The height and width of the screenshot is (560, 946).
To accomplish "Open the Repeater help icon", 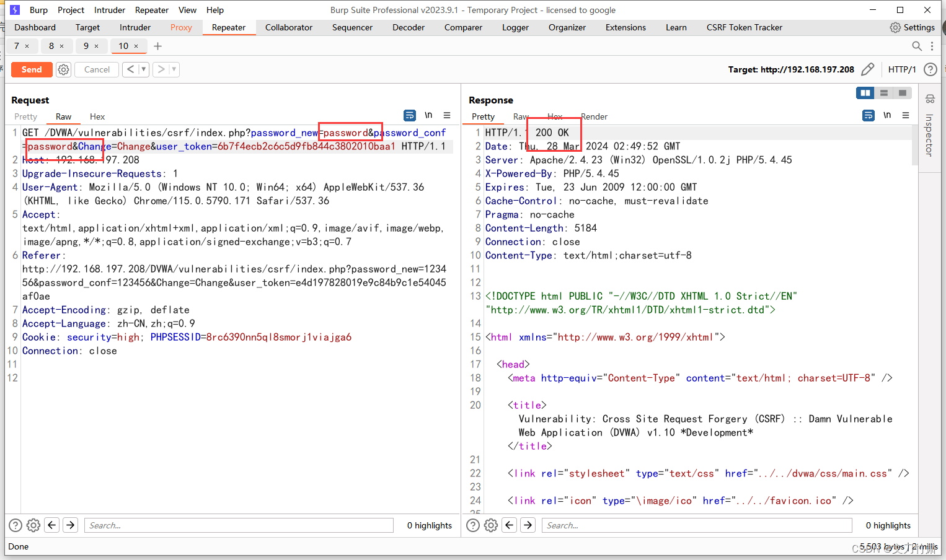I will [x=930, y=69].
